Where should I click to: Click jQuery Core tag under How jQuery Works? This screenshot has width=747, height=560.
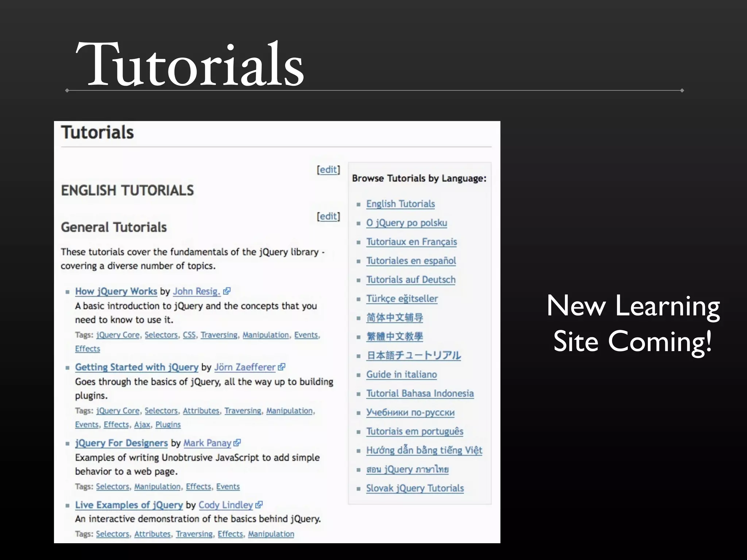point(118,335)
